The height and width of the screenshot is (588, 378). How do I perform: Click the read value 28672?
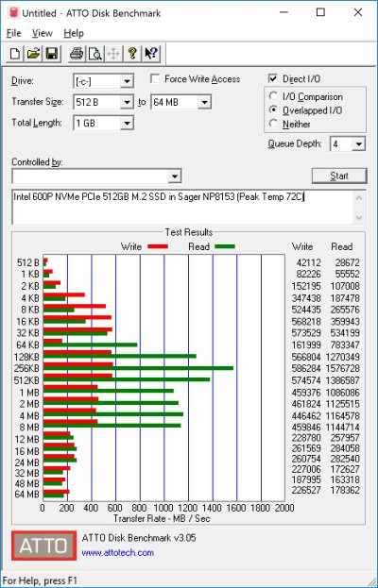point(347,263)
